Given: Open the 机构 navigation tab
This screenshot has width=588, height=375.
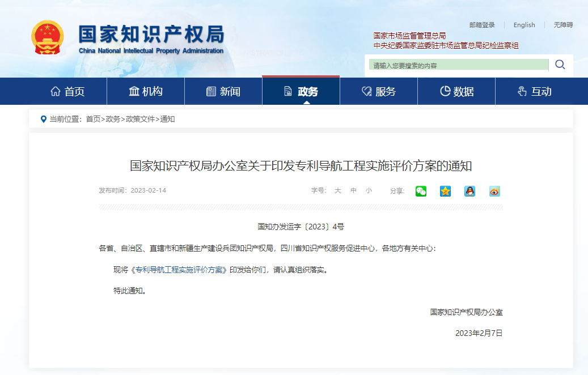Looking at the screenshot, I should click(146, 91).
